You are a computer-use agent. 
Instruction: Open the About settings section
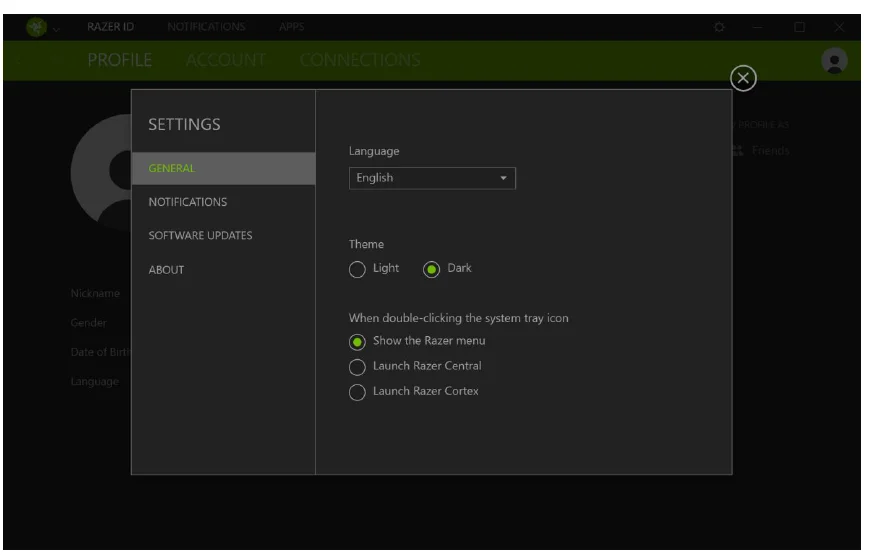coord(223,270)
